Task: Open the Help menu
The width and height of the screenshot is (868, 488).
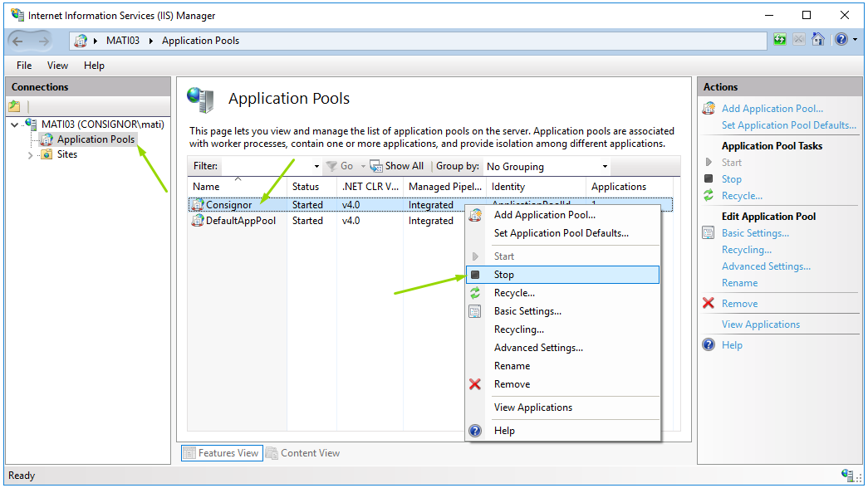Action: [94, 66]
